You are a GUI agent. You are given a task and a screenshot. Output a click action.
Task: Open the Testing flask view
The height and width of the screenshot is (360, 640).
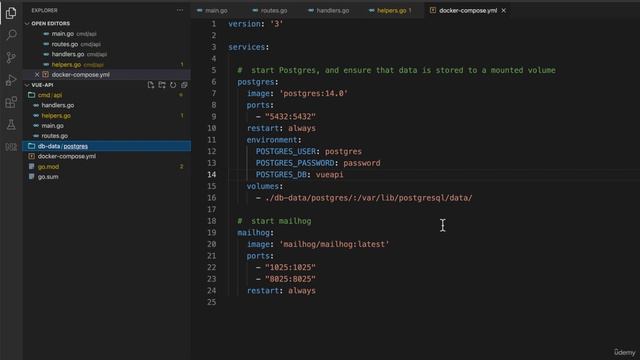[x=11, y=124]
